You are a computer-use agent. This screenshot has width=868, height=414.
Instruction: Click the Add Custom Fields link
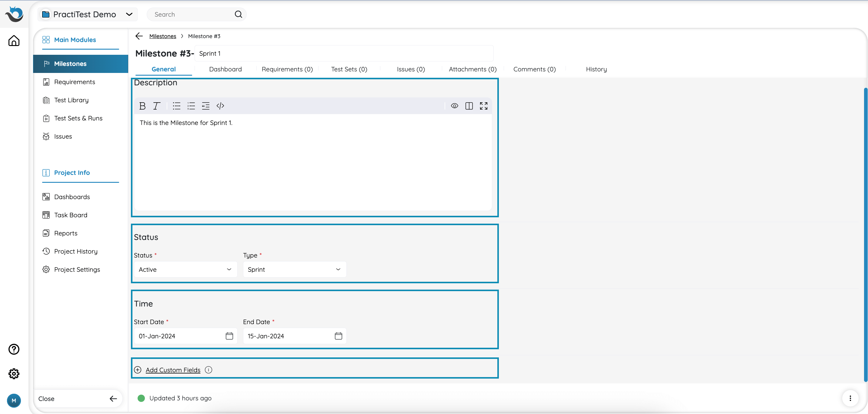click(173, 370)
